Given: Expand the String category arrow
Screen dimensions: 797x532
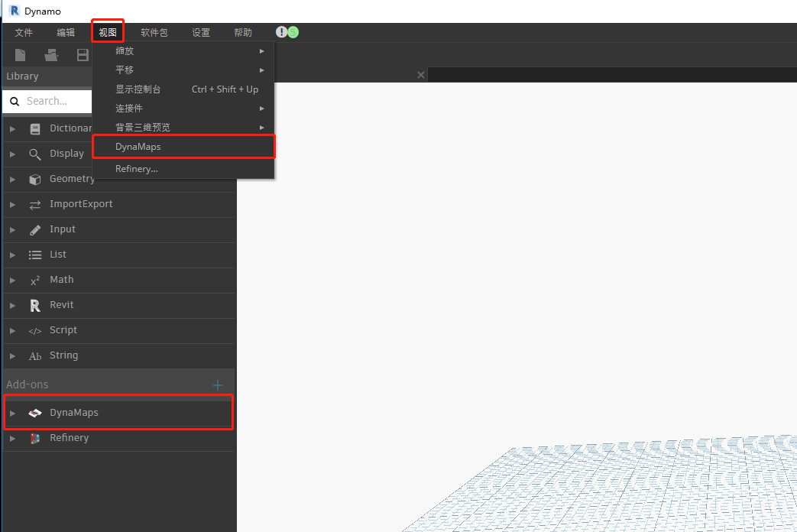Looking at the screenshot, I should 13,356.
